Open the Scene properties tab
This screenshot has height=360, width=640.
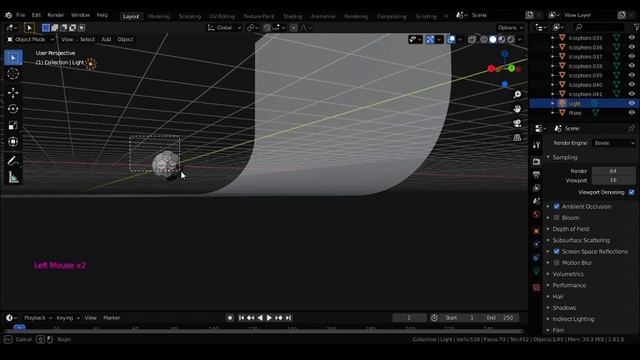coord(536,201)
